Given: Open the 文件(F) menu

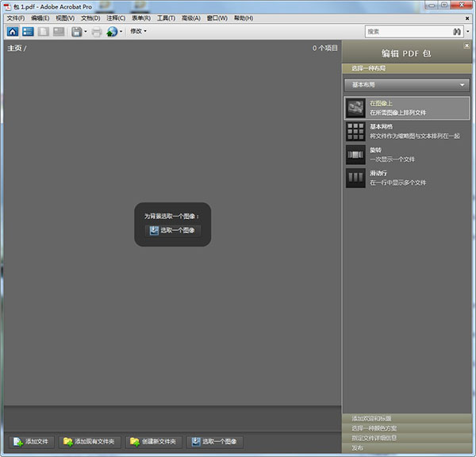Looking at the screenshot, I should pos(16,17).
